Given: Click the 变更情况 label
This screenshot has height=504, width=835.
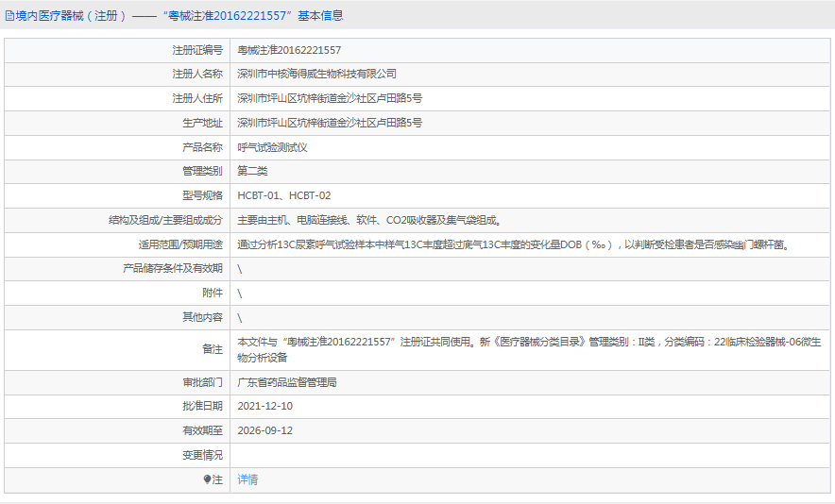Looking at the screenshot, I should [x=202, y=455].
